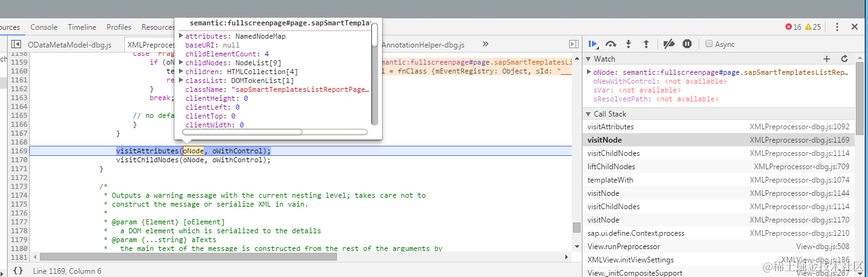Expand classList DOMTokenList[1] in popup
Image resolution: width=868 pixels, height=277 pixels.
click(181, 81)
